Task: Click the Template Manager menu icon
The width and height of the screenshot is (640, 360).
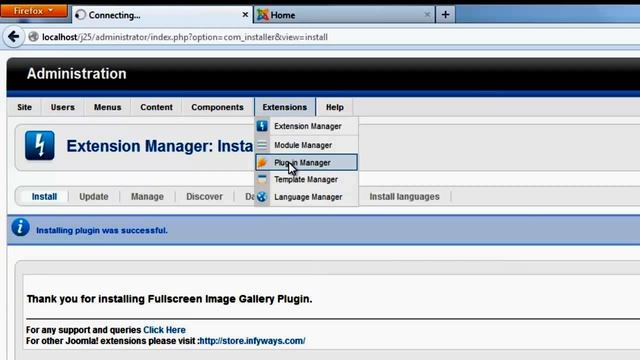Action: 262,179
